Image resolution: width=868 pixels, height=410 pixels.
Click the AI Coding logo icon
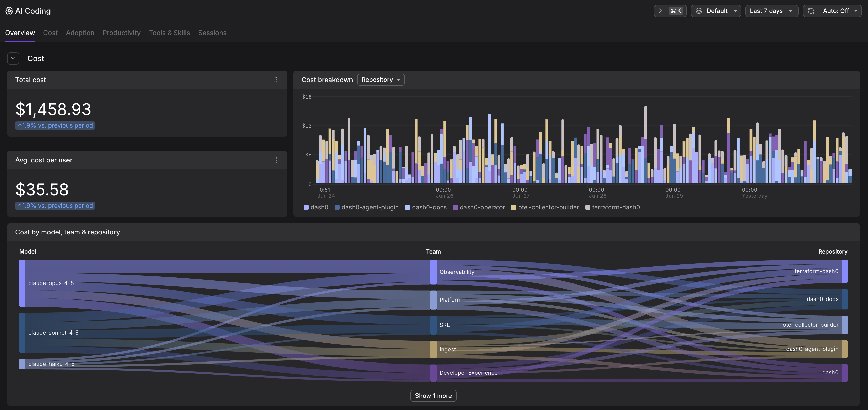(9, 11)
